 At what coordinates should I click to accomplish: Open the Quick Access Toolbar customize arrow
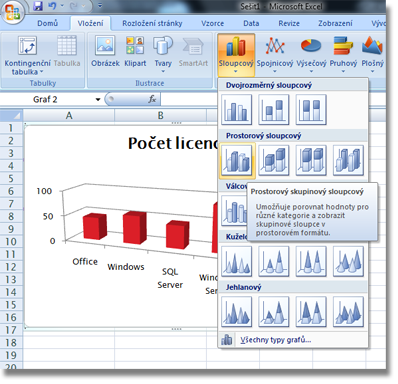100,6
